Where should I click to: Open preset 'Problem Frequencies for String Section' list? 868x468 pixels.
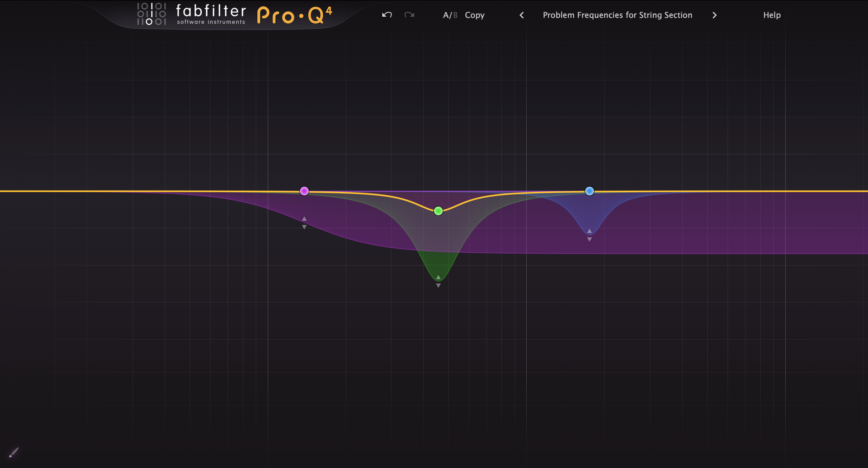pyautogui.click(x=617, y=15)
